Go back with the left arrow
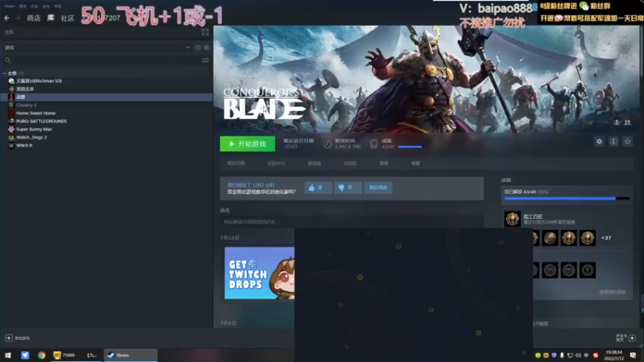 [6, 18]
